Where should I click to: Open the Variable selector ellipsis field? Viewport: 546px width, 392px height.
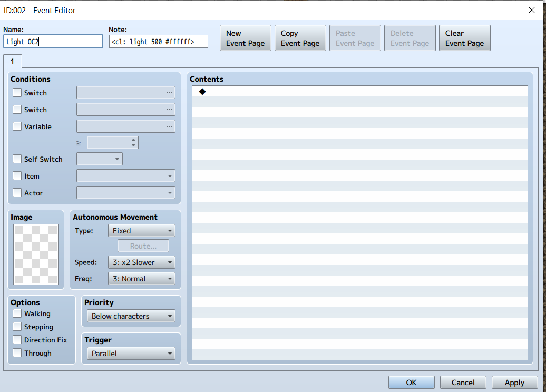[x=126, y=126]
